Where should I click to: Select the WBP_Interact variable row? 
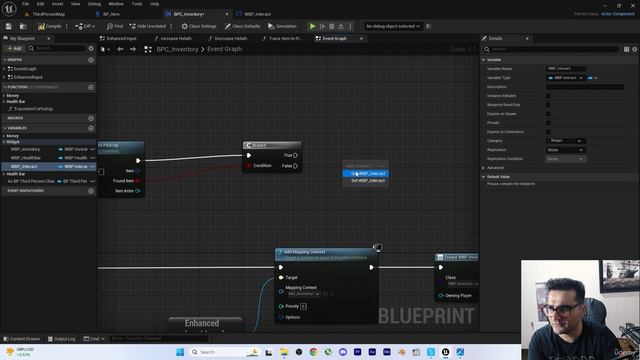[49, 167]
